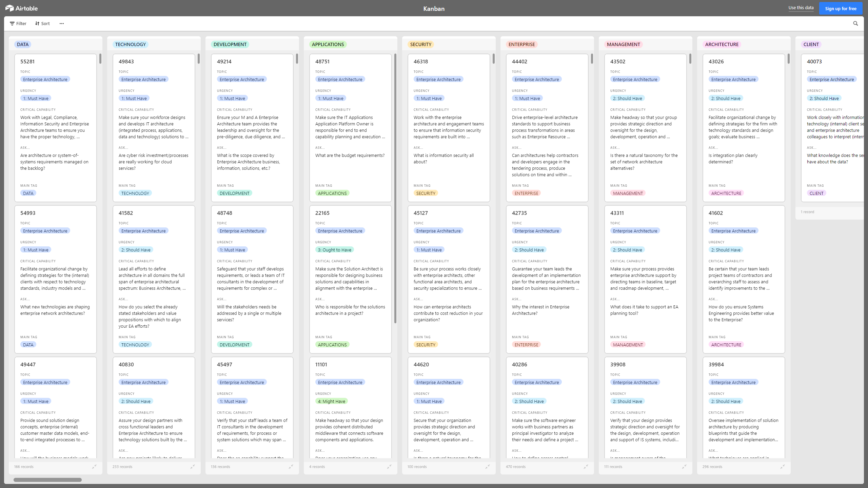Open card 49843
Image resolution: width=868 pixels, height=488 pixels.
[x=154, y=128]
